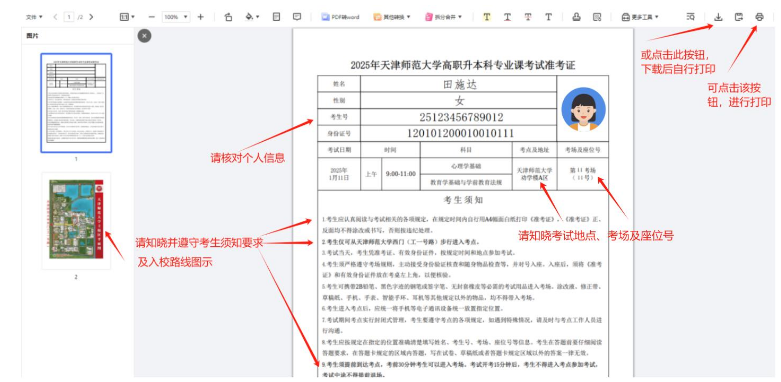Open the paint bucket background color dropdown
Image resolution: width=781 pixels, height=382 pixels.
click(x=252, y=17)
